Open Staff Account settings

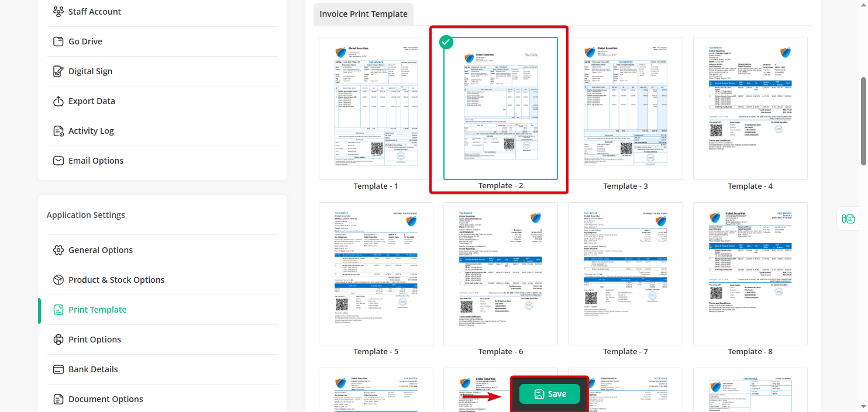163,12
